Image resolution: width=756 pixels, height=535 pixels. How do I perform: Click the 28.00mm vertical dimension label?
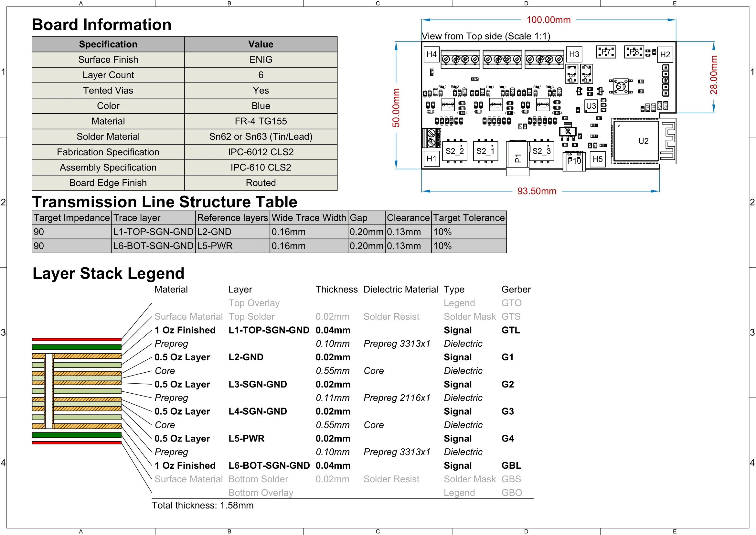713,75
